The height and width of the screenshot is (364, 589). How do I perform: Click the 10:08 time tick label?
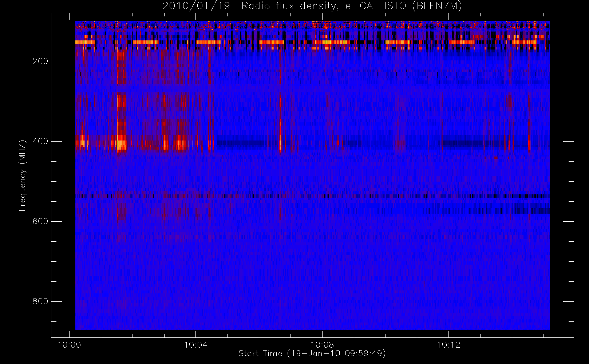(322, 345)
